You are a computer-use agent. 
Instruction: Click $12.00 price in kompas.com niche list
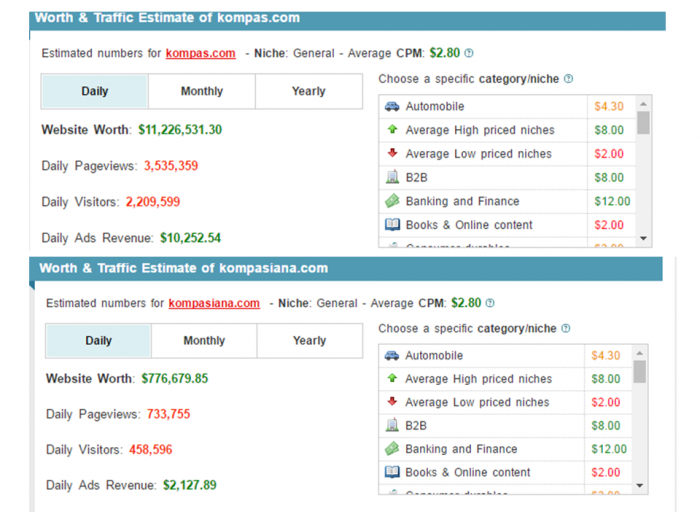coord(612,201)
